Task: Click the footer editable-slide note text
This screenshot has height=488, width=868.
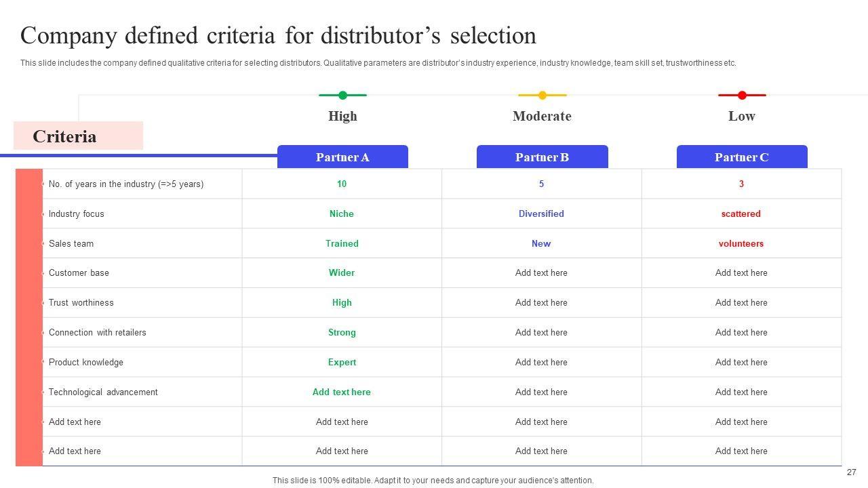Action: [433, 480]
